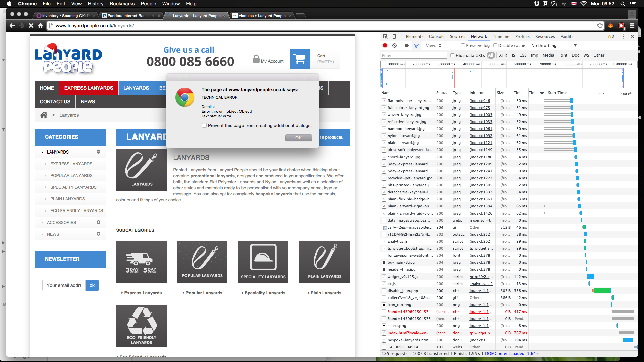The height and width of the screenshot is (362, 644).
Task: Click the network overview timeline strip
Action: (508, 78)
